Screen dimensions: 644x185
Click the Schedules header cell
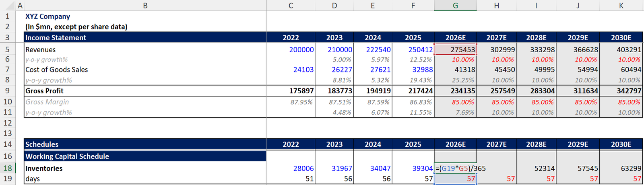pyautogui.click(x=145, y=144)
